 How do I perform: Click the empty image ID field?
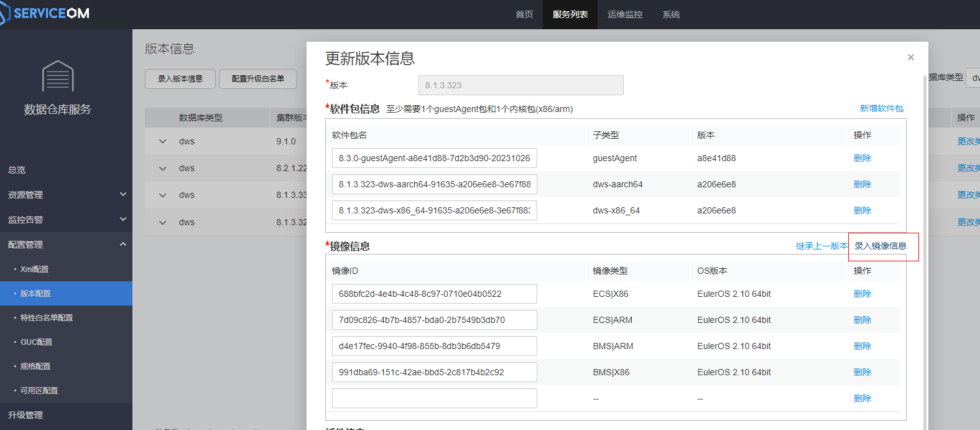pos(435,398)
